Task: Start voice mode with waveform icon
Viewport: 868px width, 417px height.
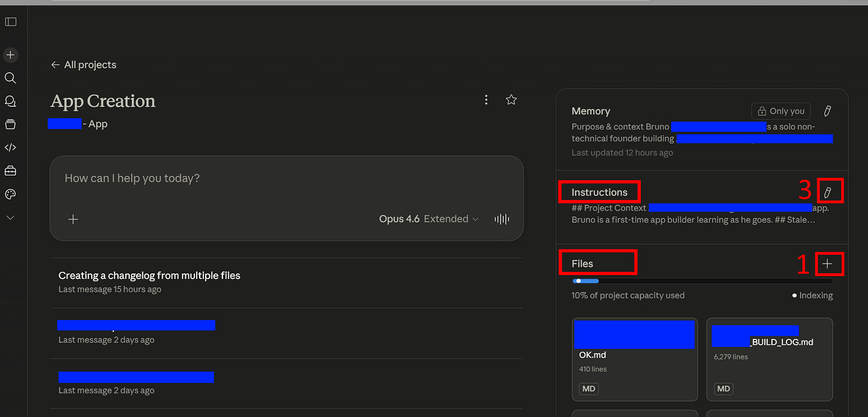Action: click(502, 219)
